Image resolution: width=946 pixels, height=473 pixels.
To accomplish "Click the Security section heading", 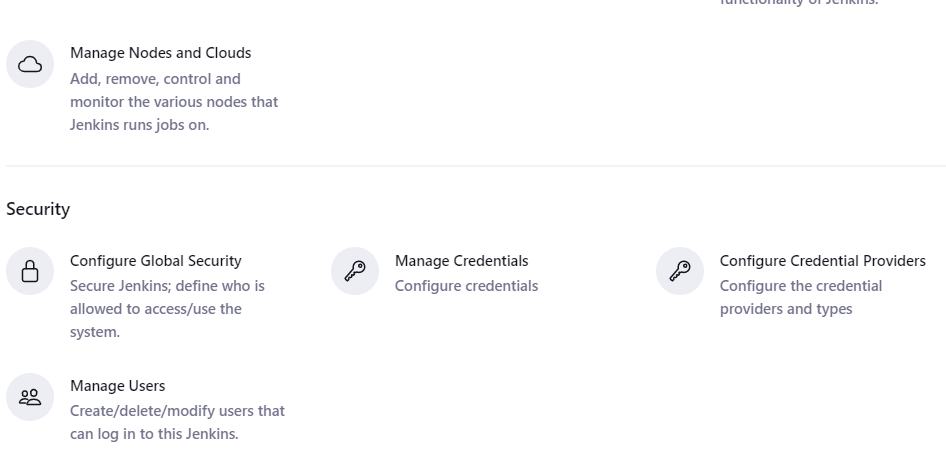I will (x=38, y=209).
